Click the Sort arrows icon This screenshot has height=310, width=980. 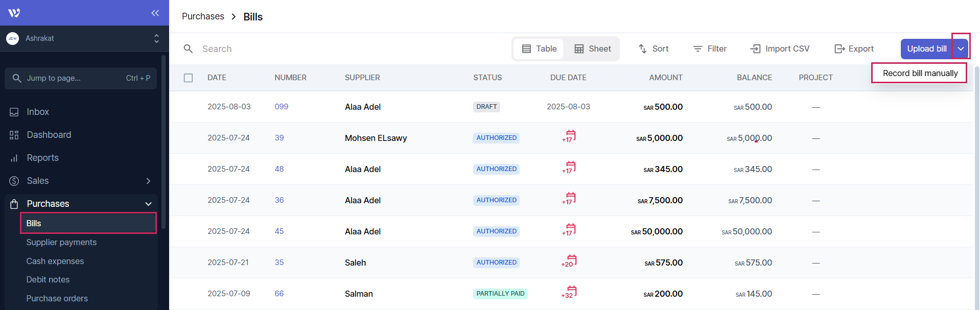coord(643,49)
